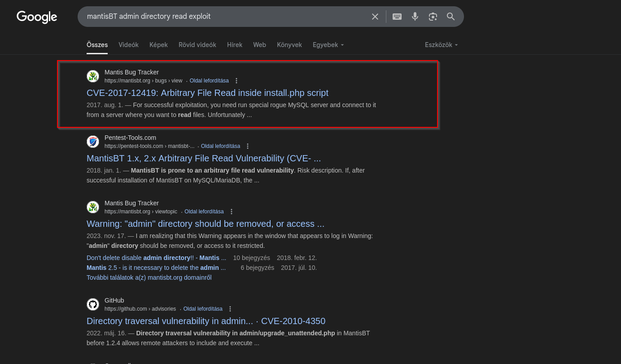Click Oldal lefordítása for mantisbt viewtopic result
Image resolution: width=621 pixels, height=364 pixels.
point(204,212)
